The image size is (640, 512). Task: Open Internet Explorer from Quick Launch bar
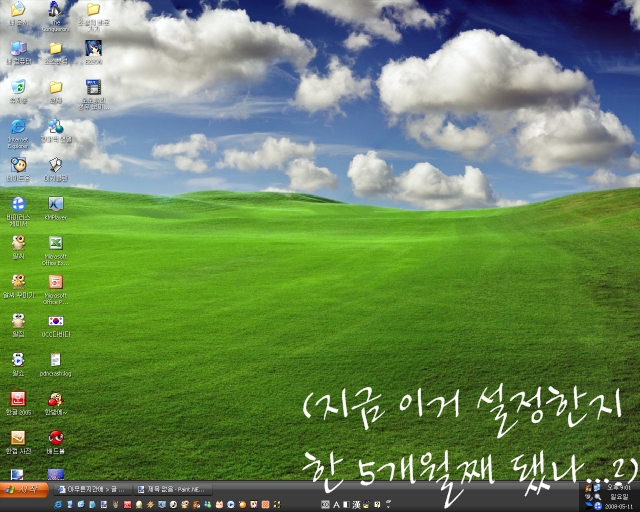[58, 505]
